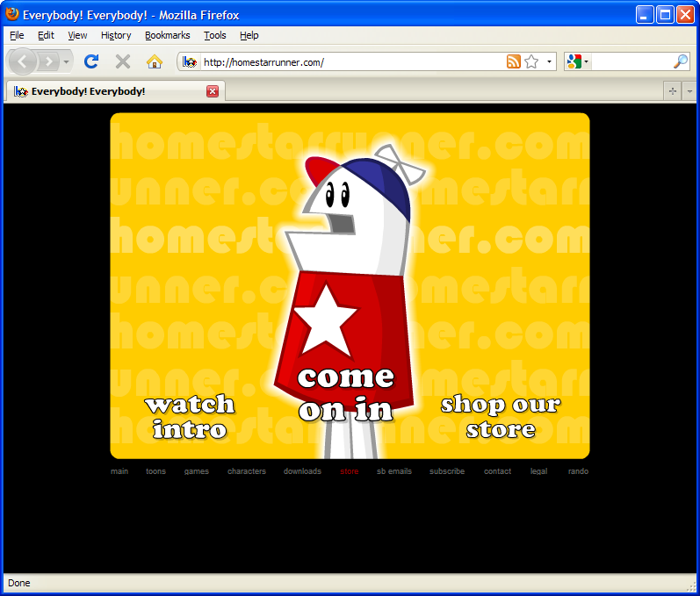The width and height of the screenshot is (700, 596).
Task: Open the History menu
Action: (x=116, y=35)
